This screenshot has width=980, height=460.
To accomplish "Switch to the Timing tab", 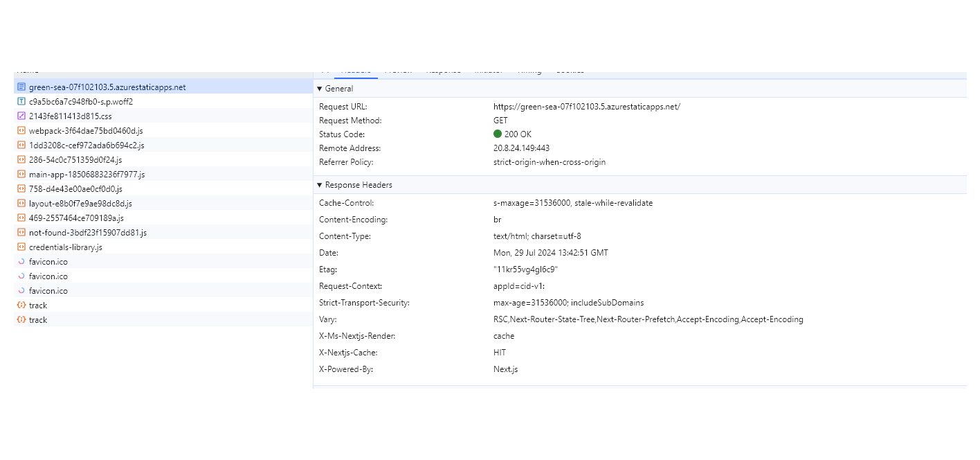I will (529, 70).
